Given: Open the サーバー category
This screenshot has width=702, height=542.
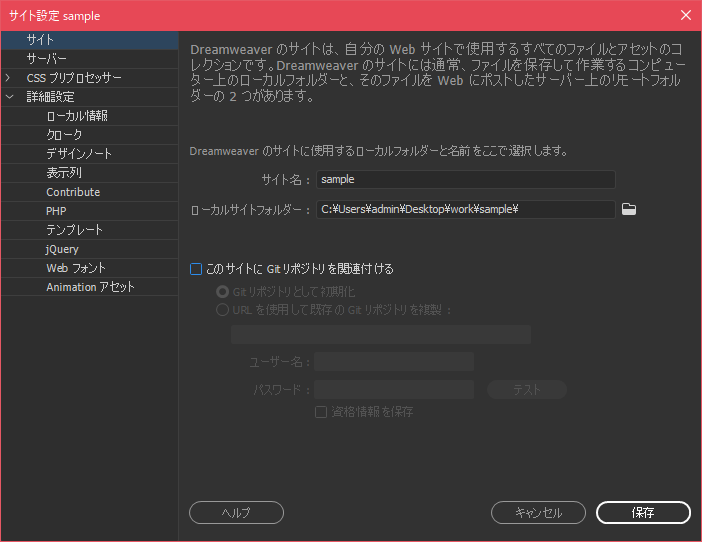Looking at the screenshot, I should [90, 59].
